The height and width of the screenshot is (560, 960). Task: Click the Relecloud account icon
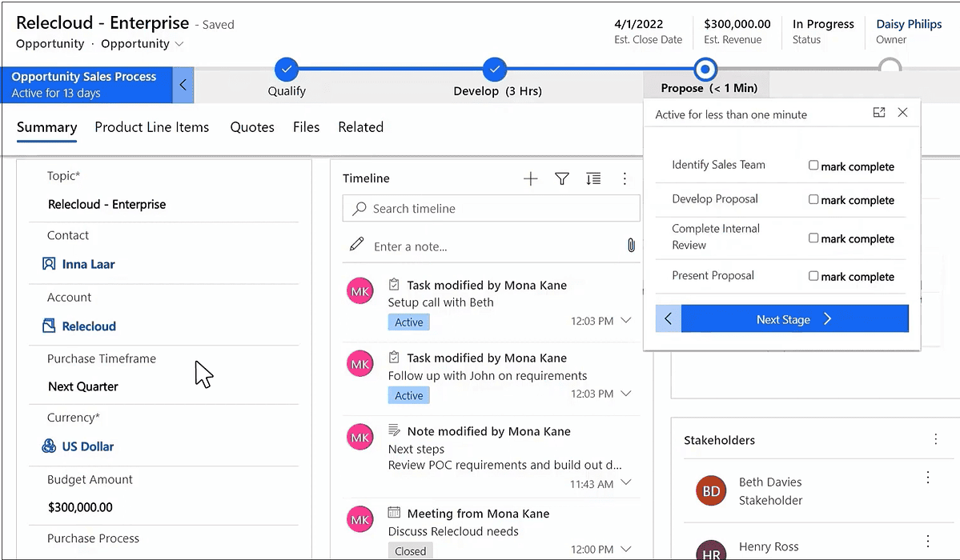click(49, 326)
